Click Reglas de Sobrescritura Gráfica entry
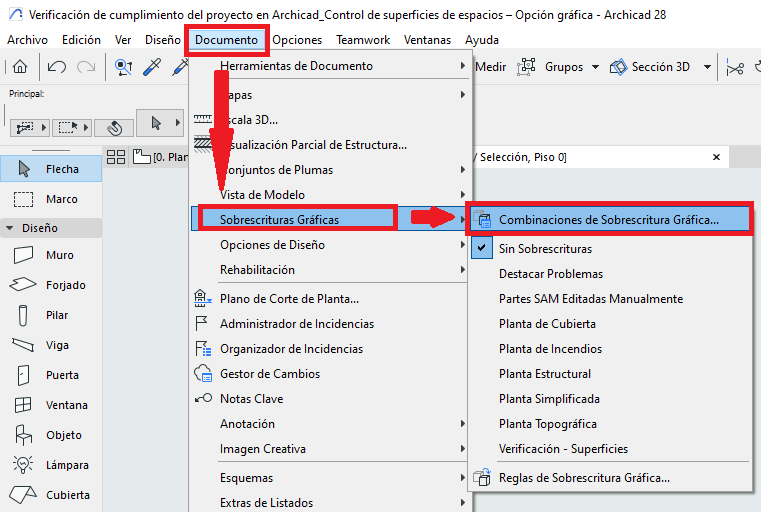The image size is (761, 512). 584,478
